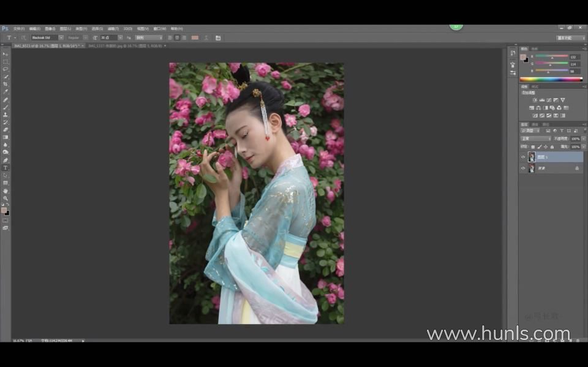Viewport: 588px width, 367px height.
Task: Add a Brightness/Contrast adjustment
Action: [x=535, y=100]
